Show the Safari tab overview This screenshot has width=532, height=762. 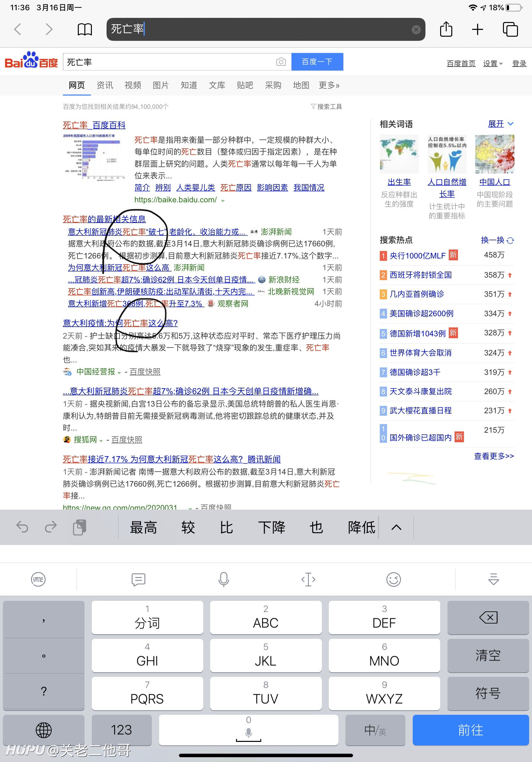pos(510,30)
